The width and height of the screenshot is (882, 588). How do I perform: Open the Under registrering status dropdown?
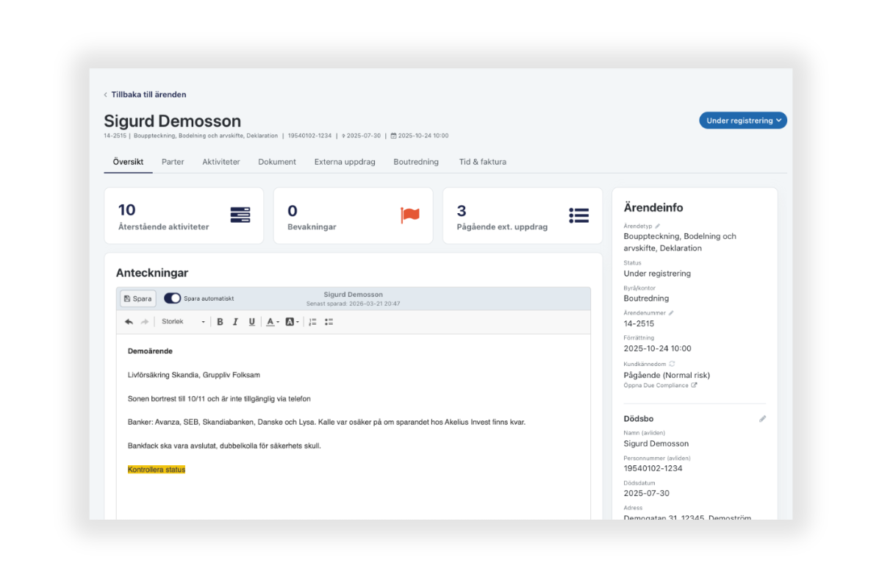(x=742, y=121)
